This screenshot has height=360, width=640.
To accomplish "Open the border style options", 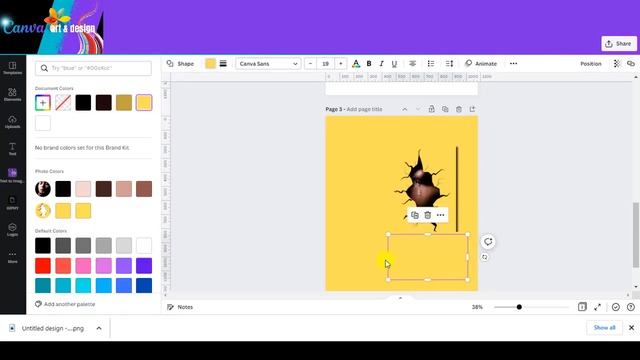I will pos(223,64).
